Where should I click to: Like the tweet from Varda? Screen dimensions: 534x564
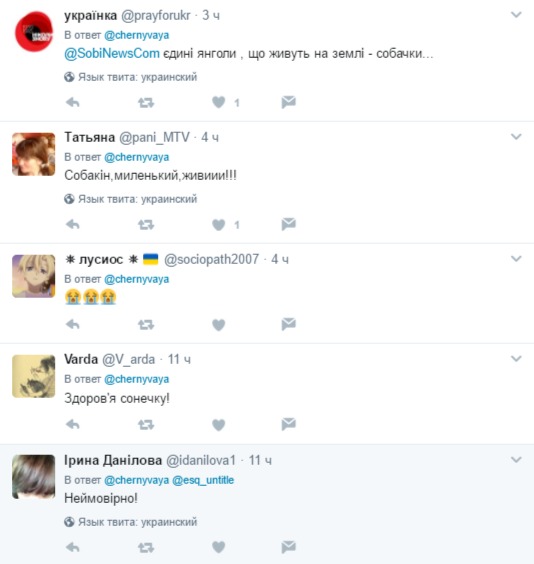point(218,425)
